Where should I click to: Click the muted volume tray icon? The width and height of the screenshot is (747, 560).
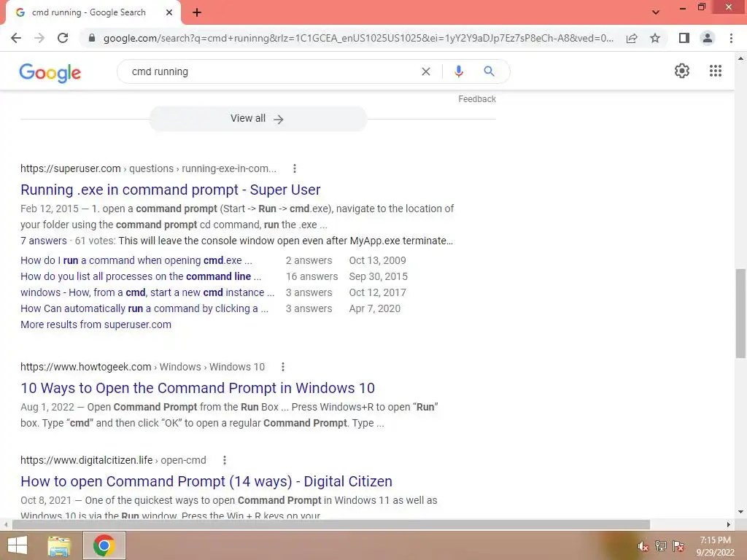(x=643, y=546)
